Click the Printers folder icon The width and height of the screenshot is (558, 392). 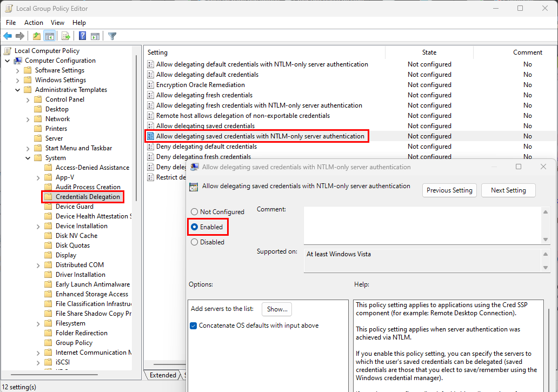click(38, 129)
